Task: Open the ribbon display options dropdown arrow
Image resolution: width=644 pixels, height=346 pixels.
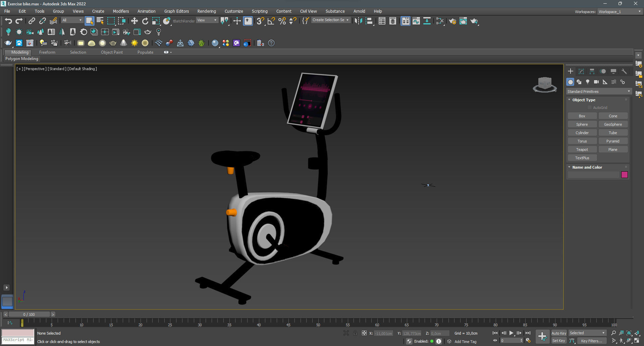Action: (x=171, y=52)
